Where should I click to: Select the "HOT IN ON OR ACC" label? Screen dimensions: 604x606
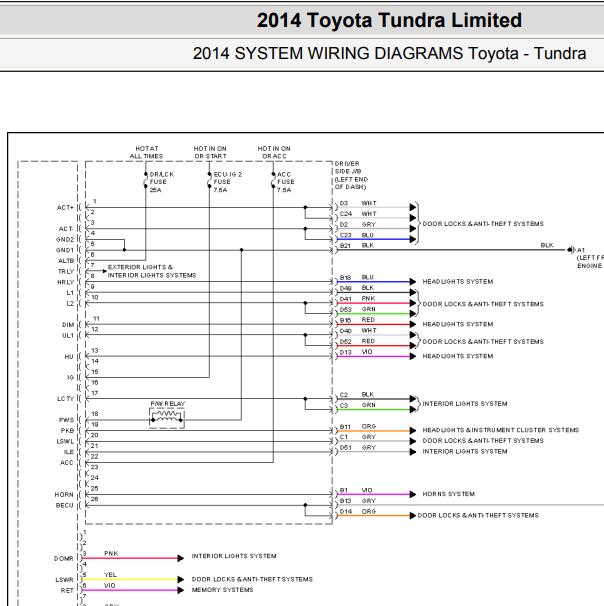click(x=274, y=152)
